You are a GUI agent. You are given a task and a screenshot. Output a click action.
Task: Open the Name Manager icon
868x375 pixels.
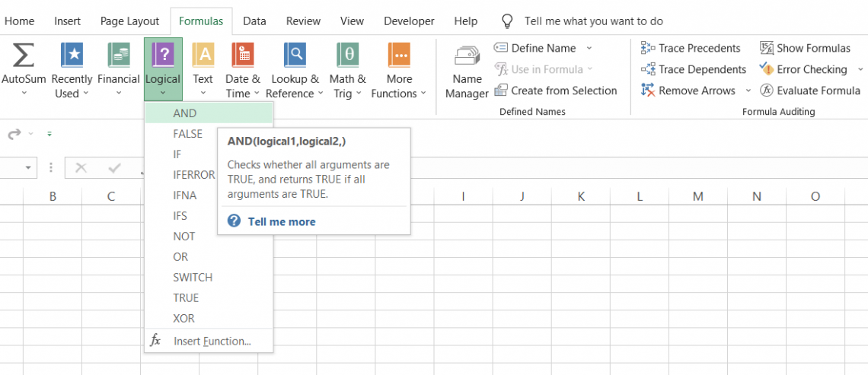point(466,59)
